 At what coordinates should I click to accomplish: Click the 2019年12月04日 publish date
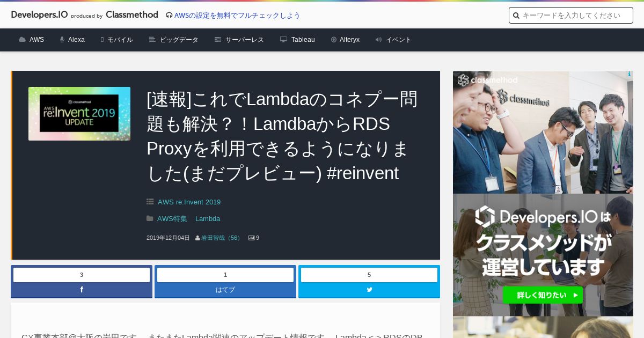click(168, 238)
